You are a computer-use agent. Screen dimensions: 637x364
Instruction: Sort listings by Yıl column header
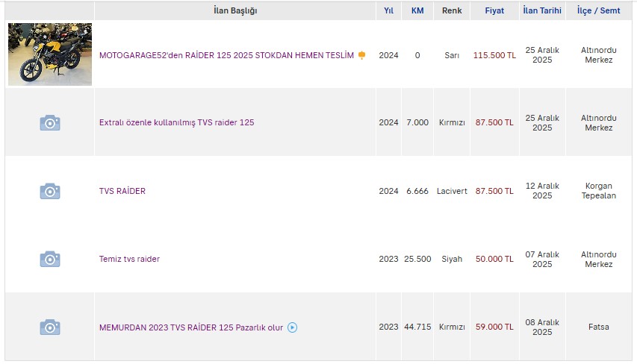[x=389, y=10]
